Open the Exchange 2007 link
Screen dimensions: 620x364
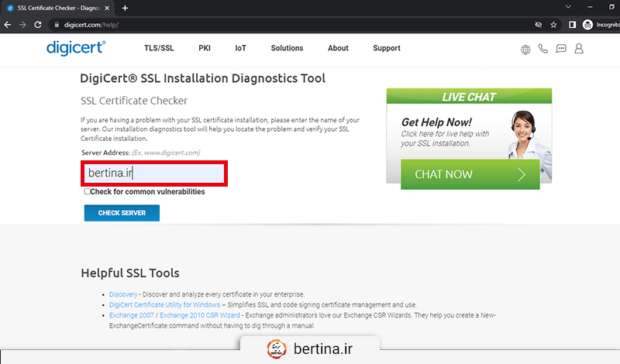[x=131, y=315]
